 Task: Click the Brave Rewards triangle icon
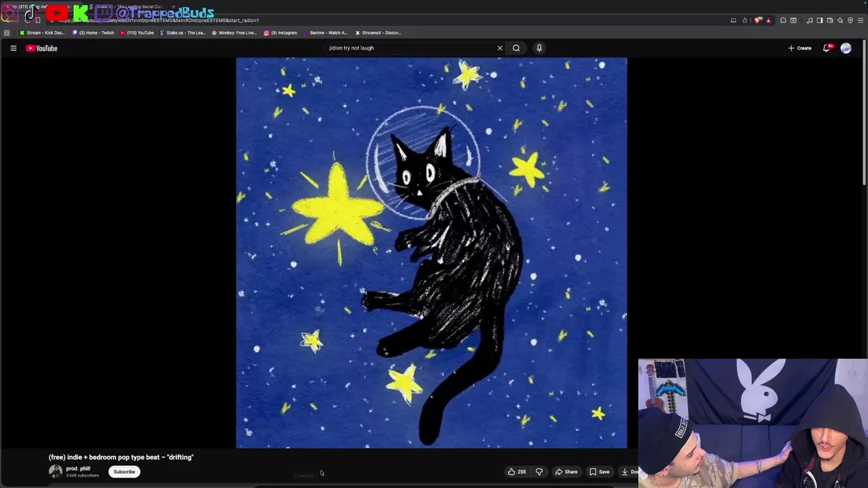[768, 20]
